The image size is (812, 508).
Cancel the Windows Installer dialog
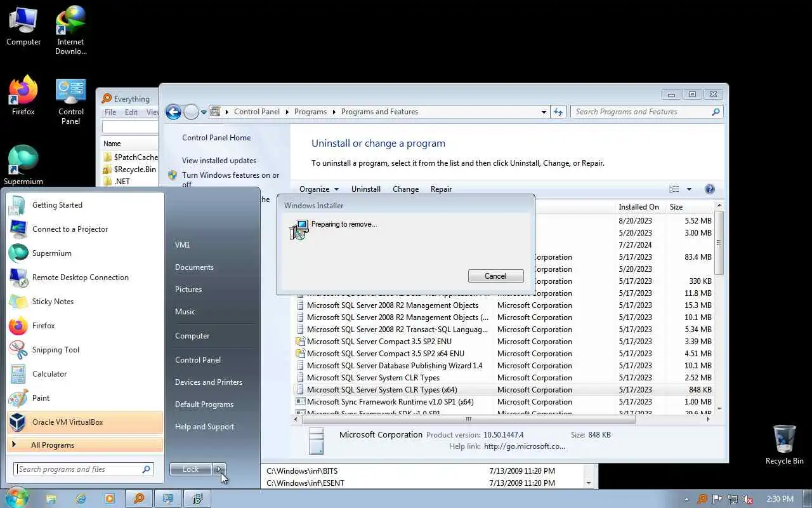(495, 276)
